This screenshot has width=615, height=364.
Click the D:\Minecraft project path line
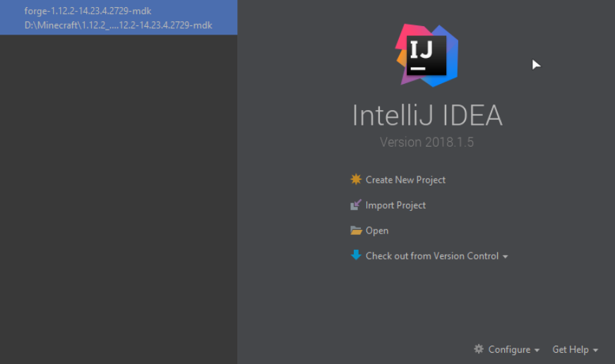(x=118, y=25)
